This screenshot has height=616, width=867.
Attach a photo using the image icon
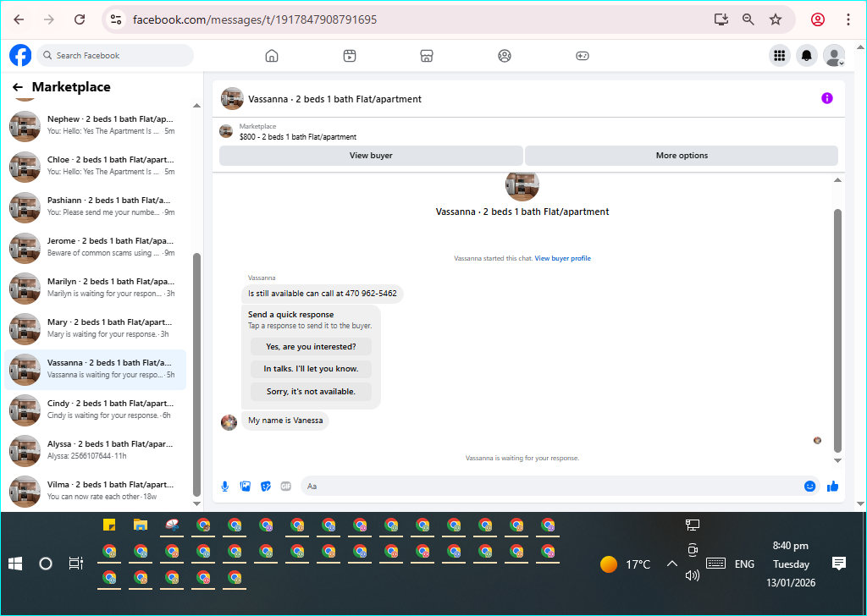(x=246, y=487)
